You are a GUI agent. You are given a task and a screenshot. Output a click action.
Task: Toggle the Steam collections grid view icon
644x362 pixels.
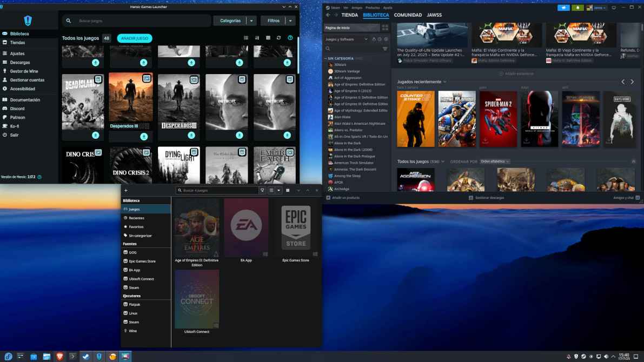coord(385,28)
